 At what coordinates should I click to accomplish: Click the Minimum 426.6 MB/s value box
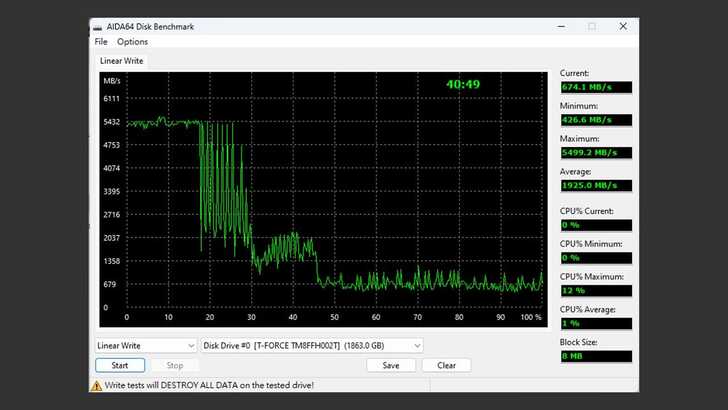[596, 120]
